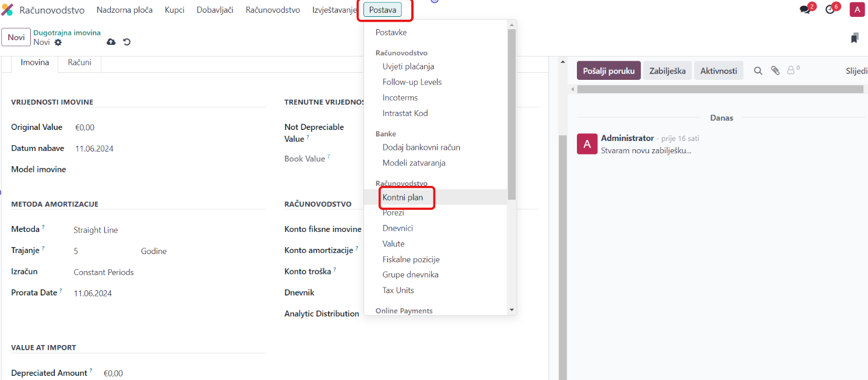Open the Porezi menu entry

tap(393, 213)
